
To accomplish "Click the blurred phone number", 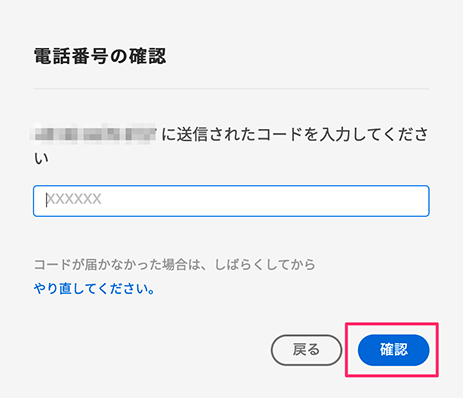I will tap(95, 134).
